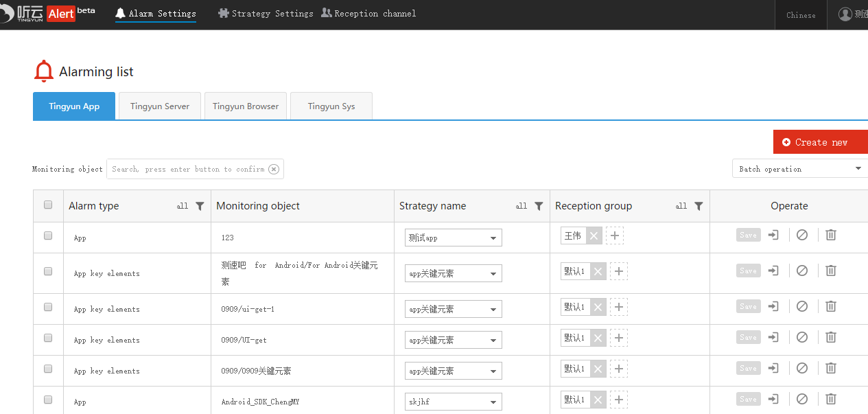Click the Create new button
Viewport: 868px width, 414px height.
[820, 142]
